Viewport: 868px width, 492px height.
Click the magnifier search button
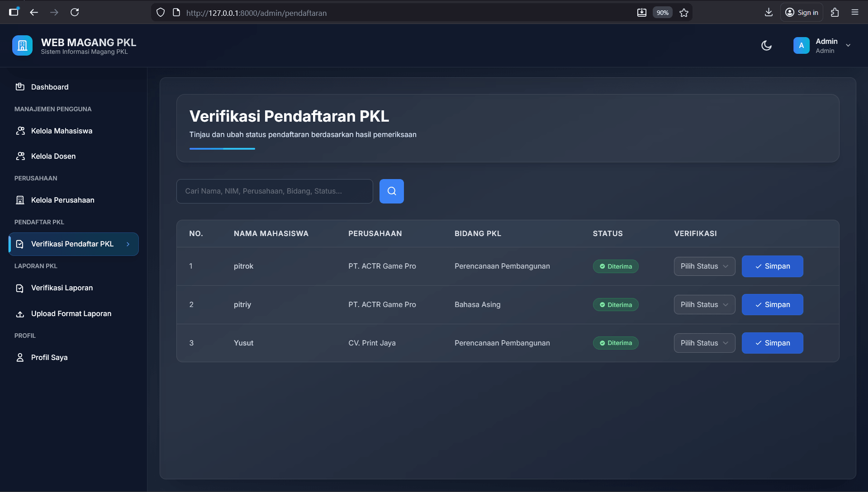click(391, 191)
